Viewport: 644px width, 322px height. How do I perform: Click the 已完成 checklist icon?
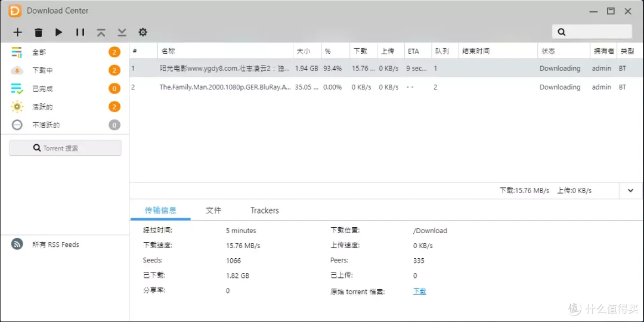point(17,89)
